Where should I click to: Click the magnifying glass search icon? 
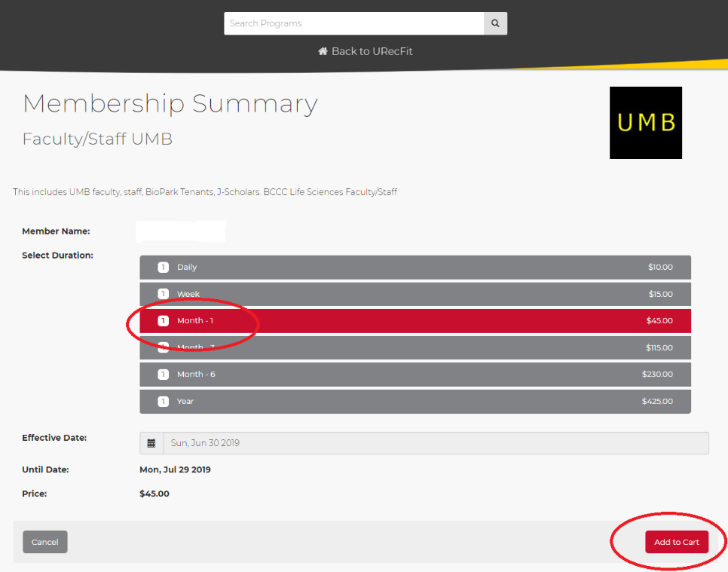(x=495, y=23)
